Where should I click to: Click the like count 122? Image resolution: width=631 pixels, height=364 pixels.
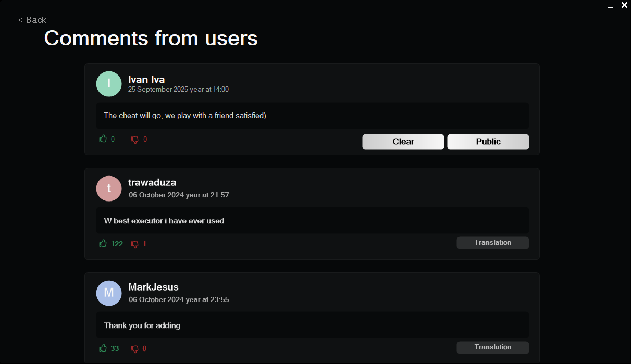click(x=117, y=244)
